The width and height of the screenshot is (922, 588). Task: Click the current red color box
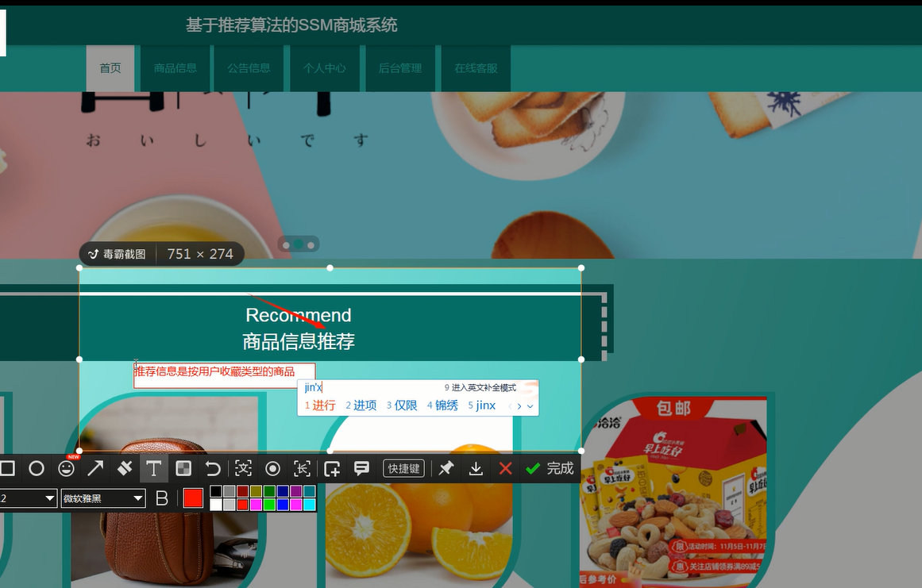193,498
